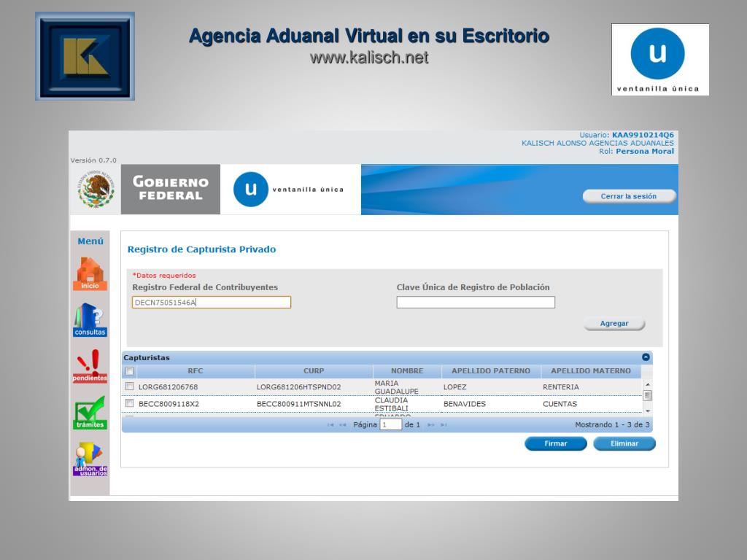This screenshot has width=747, height=560.
Task: Click CURP cell BECC800911MTSNNL02
Action: [x=298, y=404]
